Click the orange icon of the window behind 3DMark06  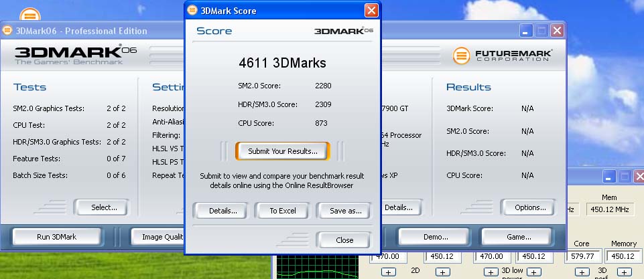tap(30, 14)
